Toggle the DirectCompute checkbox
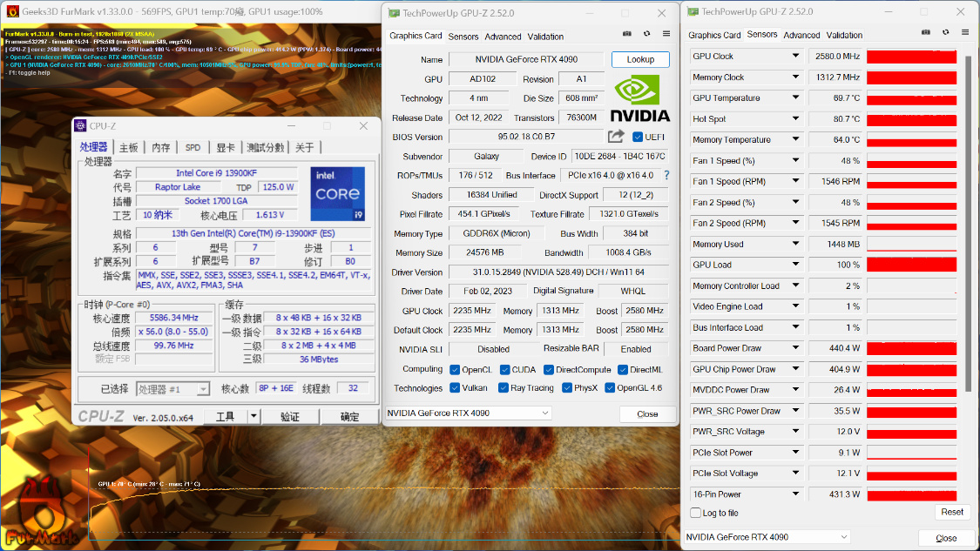 point(549,370)
